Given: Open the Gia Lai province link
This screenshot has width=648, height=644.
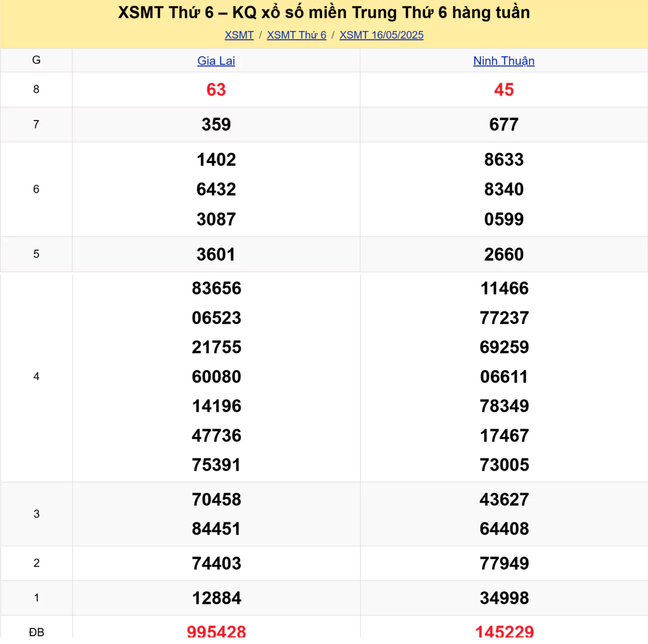Looking at the screenshot, I should pyautogui.click(x=216, y=61).
